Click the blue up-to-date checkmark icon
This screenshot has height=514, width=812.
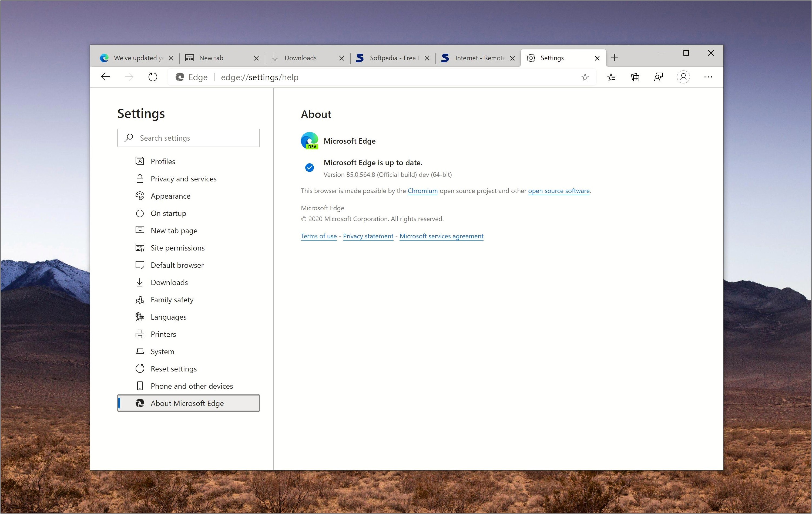pos(309,168)
